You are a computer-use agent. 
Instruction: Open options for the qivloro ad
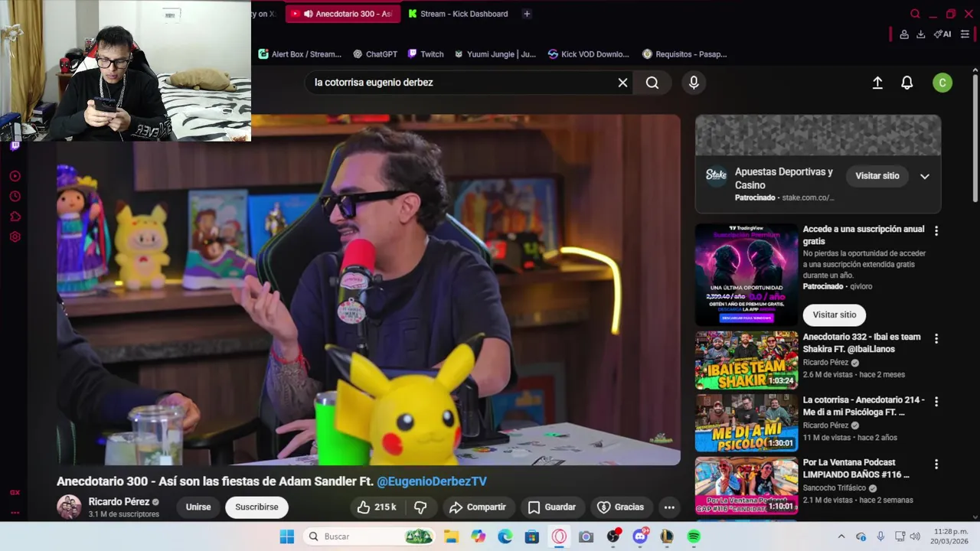(x=936, y=230)
